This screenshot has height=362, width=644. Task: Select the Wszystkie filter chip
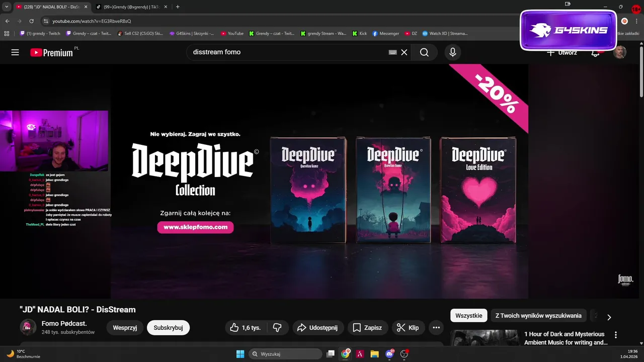click(469, 316)
